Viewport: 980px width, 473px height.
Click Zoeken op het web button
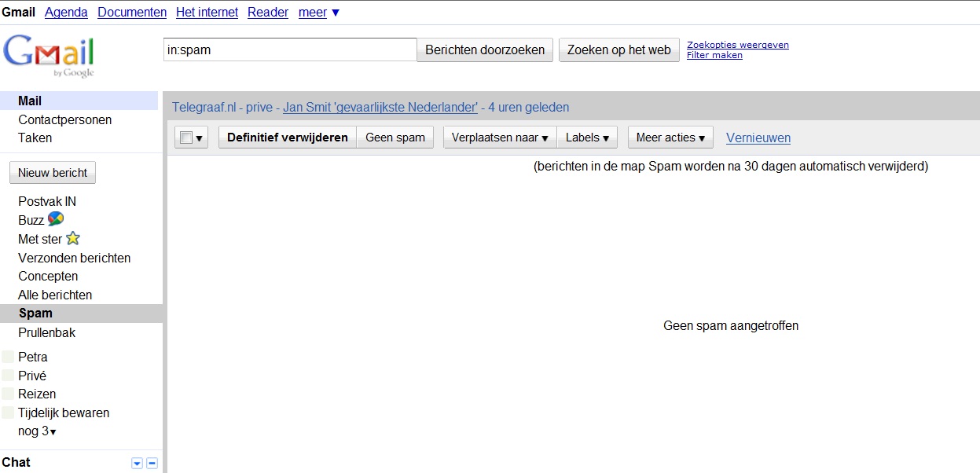pyautogui.click(x=619, y=49)
